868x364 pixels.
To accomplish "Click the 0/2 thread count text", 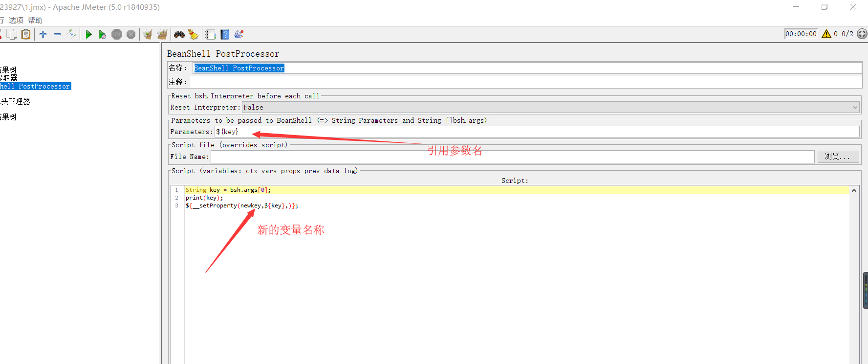I will (847, 34).
